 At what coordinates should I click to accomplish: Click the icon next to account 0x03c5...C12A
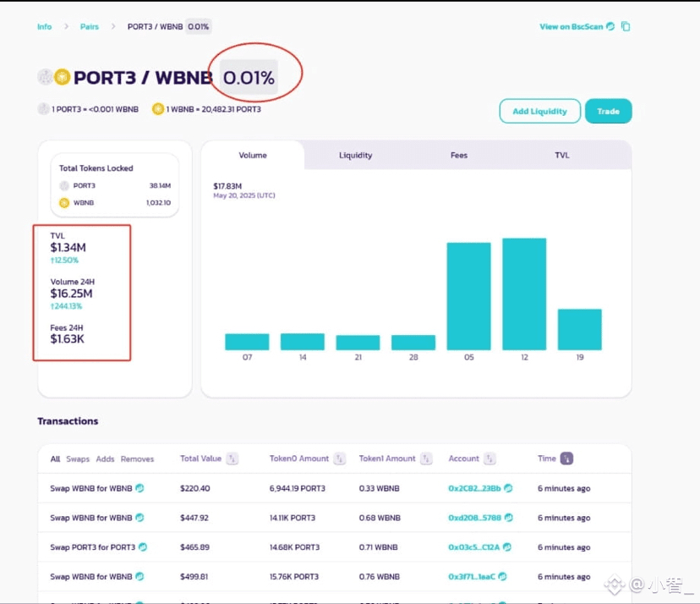(x=507, y=546)
